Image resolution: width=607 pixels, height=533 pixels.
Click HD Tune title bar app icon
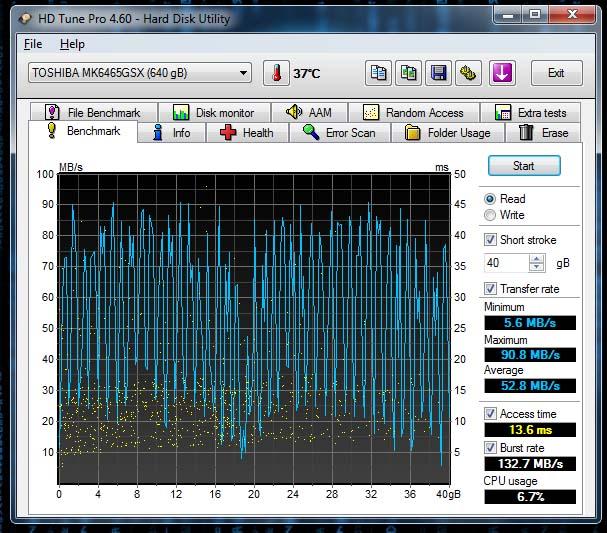pos(25,18)
